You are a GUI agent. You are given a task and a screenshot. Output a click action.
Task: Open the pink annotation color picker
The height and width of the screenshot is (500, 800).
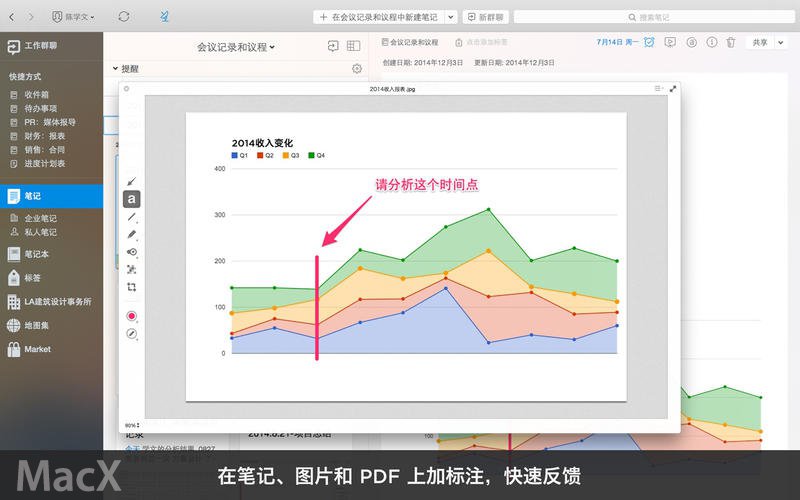(132, 316)
